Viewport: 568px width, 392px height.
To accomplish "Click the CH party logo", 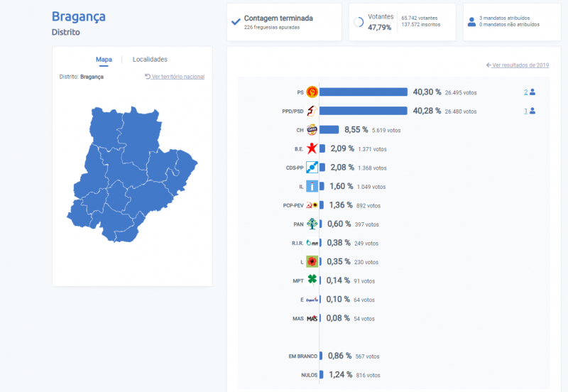I will (x=312, y=130).
